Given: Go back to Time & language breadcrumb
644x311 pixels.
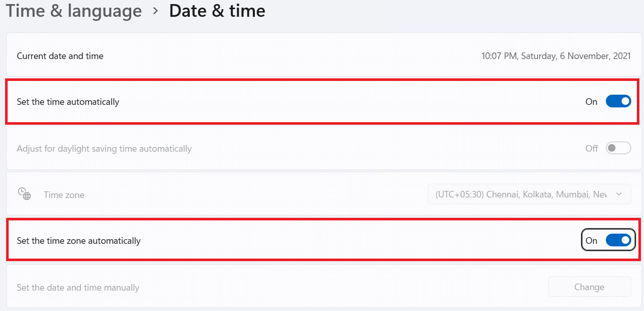Looking at the screenshot, I should tap(74, 11).
